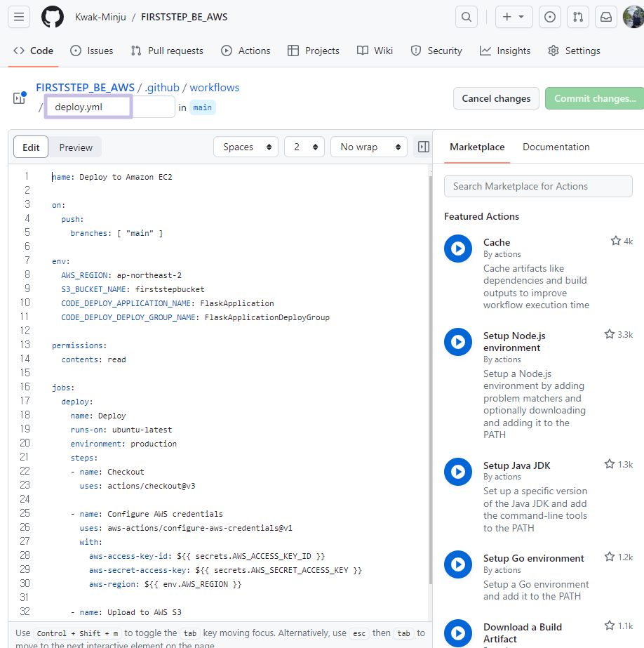Click code line 'name: Deploy to Amazon EC2'
Screen dimensions: 644x648
point(112,177)
